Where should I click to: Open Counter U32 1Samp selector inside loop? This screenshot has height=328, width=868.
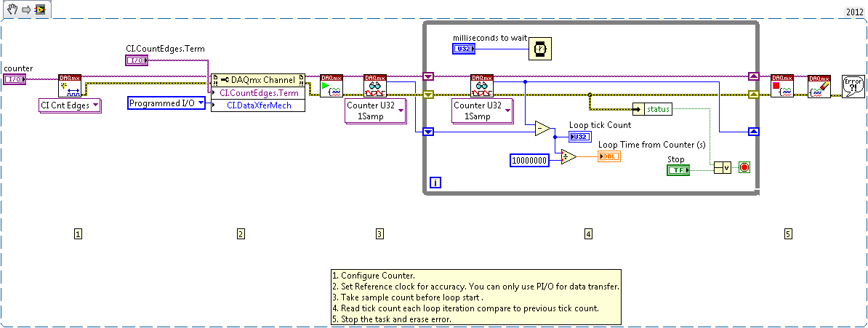click(x=481, y=111)
